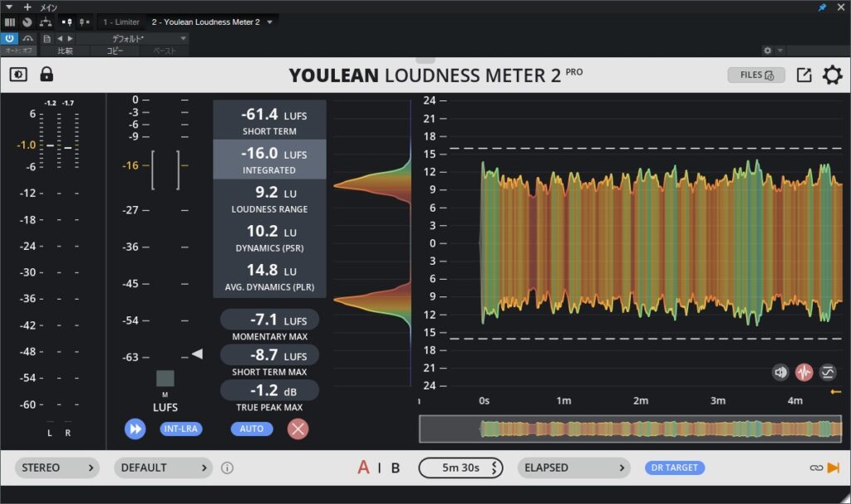851x504 pixels.
Task: Click the Dynamics (PSR) value
Action: pos(270,237)
